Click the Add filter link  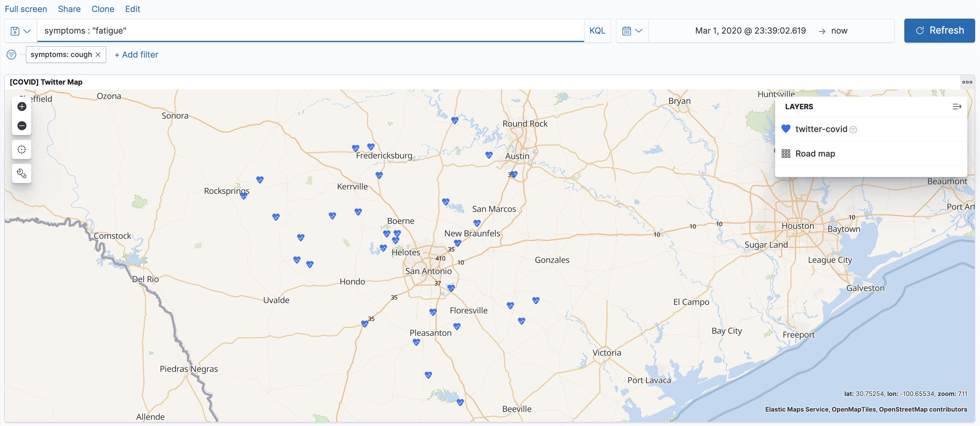136,55
